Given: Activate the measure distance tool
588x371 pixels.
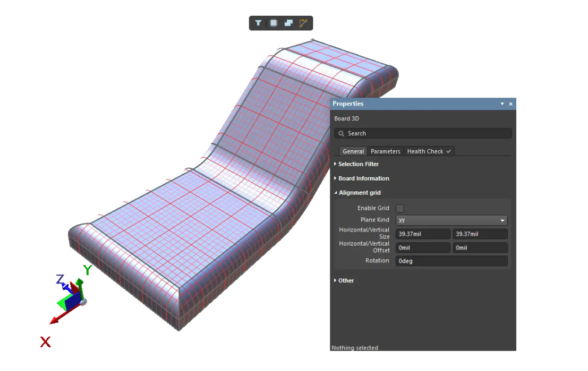Looking at the screenshot, I should click(x=302, y=23).
